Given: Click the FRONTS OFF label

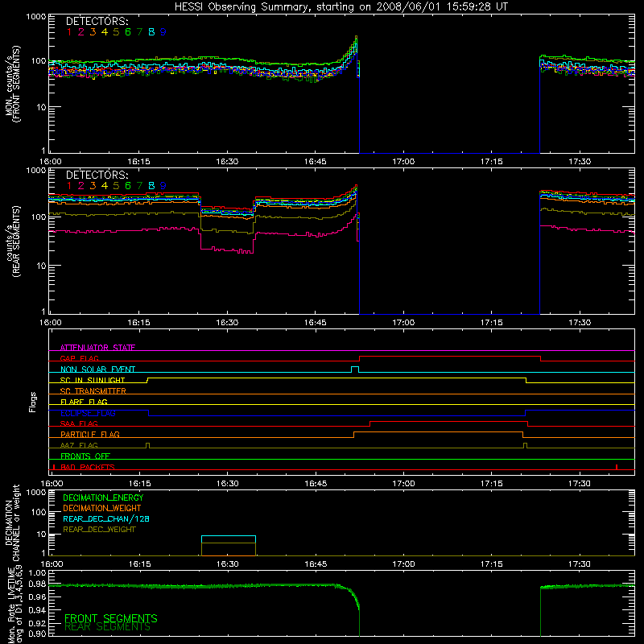Looking at the screenshot, I should point(85,456).
